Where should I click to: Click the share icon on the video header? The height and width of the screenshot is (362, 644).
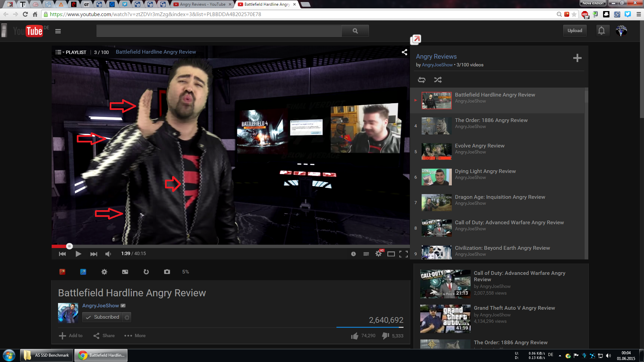405,52
